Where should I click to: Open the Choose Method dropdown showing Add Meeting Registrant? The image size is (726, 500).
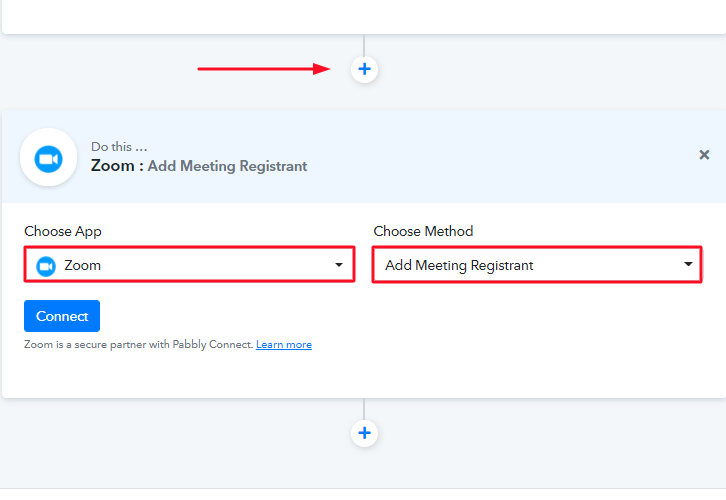point(537,264)
